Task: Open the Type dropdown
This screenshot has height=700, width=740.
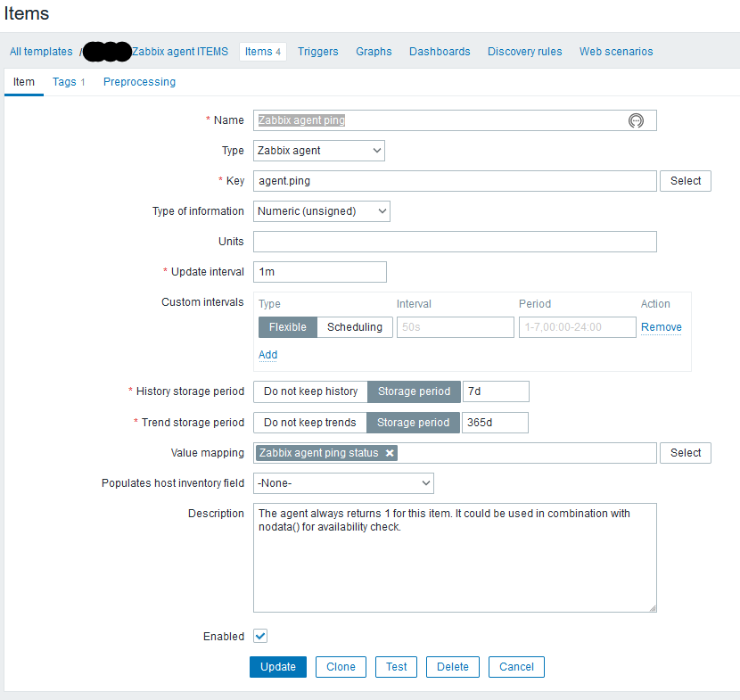Action: coord(319,151)
